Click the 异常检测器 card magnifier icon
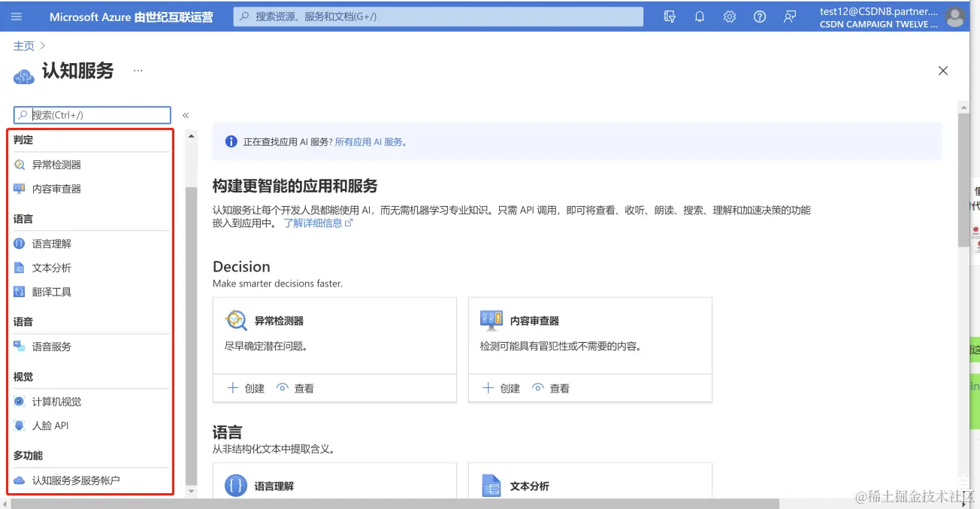 tap(236, 320)
